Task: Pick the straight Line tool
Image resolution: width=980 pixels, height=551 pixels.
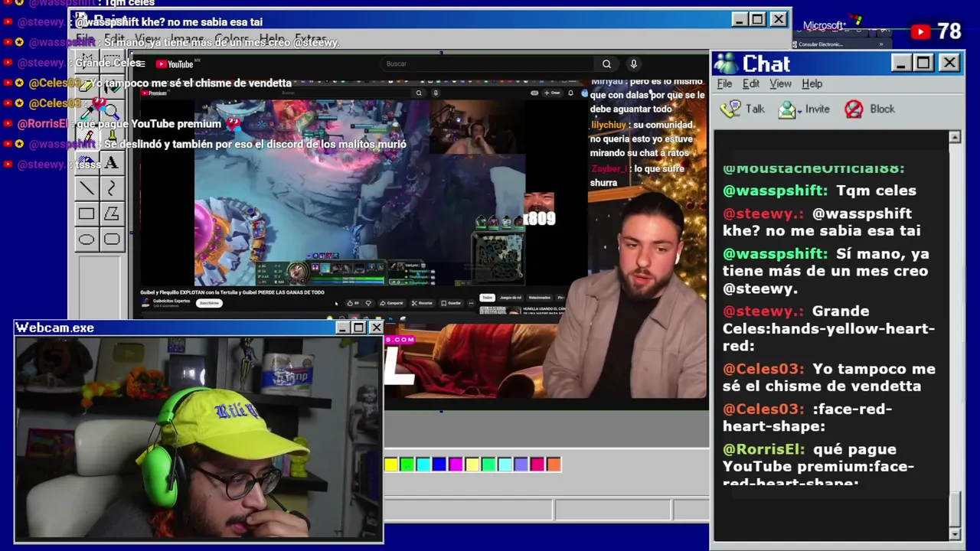Action: [x=87, y=188]
